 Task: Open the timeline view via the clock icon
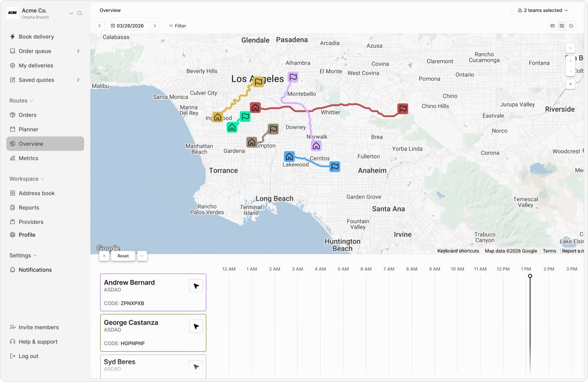571,26
